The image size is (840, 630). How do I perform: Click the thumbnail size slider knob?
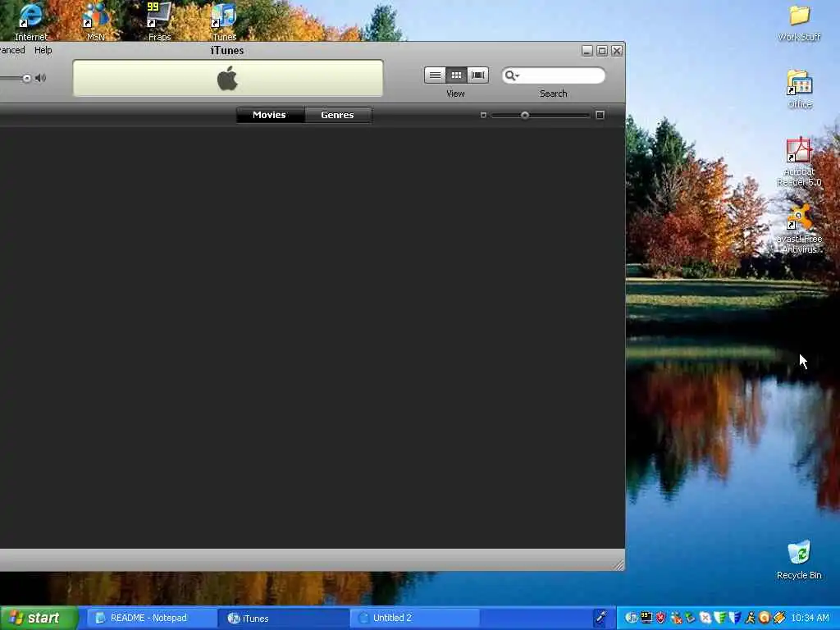coord(525,115)
